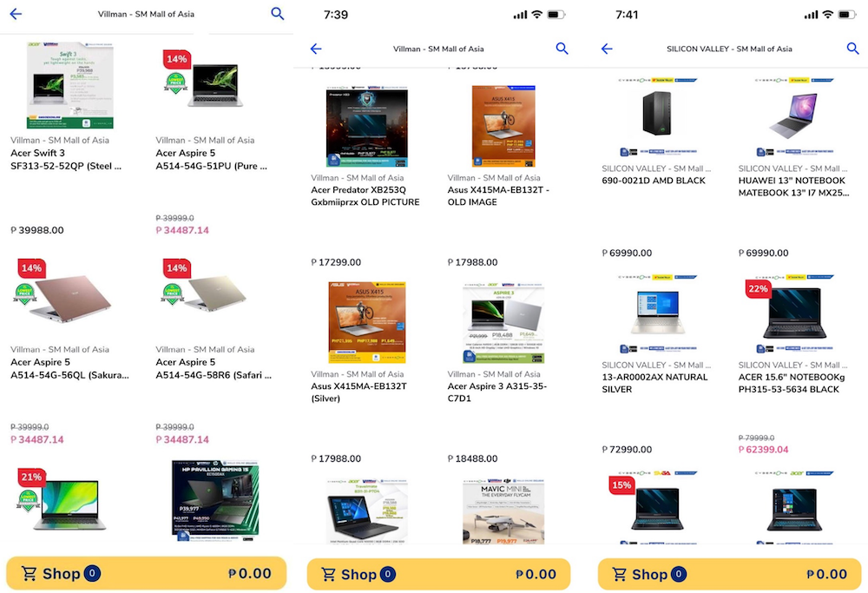Open Acer Swift 3 SF313-52-52QP product

tap(69, 85)
